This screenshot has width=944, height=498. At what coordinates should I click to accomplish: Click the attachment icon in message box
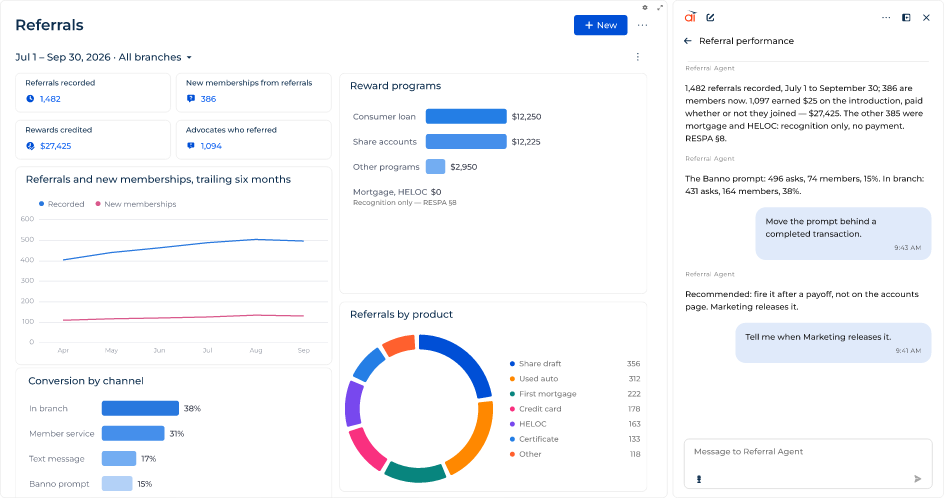(x=699, y=479)
